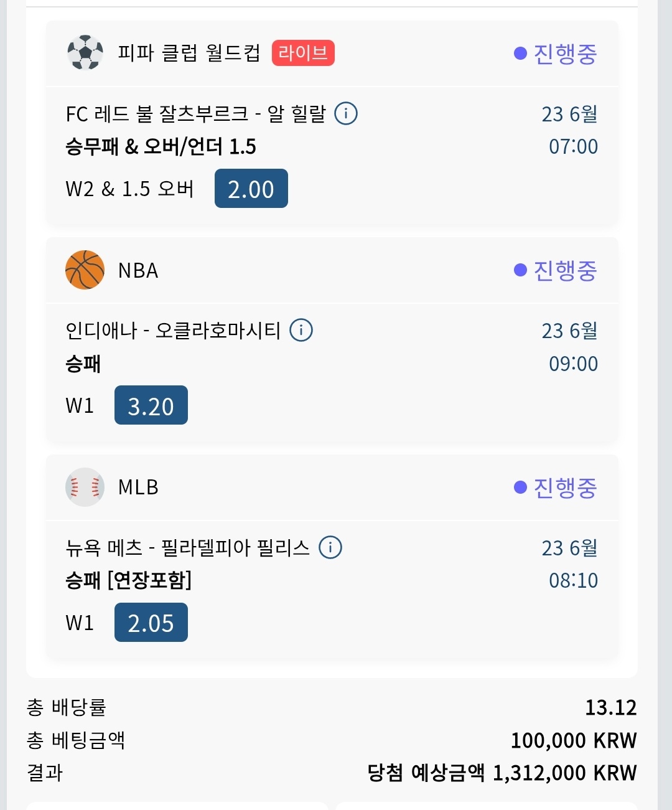Click the 라이브 live badge
This screenshot has width=672, height=810.
(x=303, y=53)
